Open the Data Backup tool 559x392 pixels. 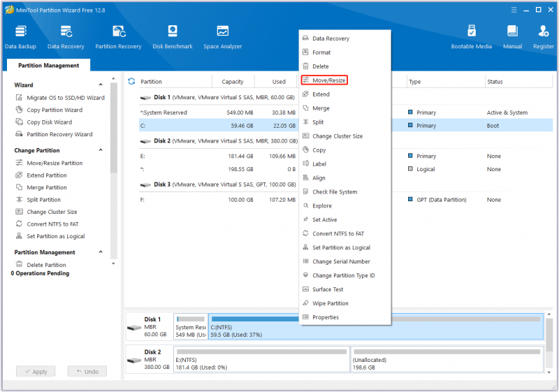(20, 37)
